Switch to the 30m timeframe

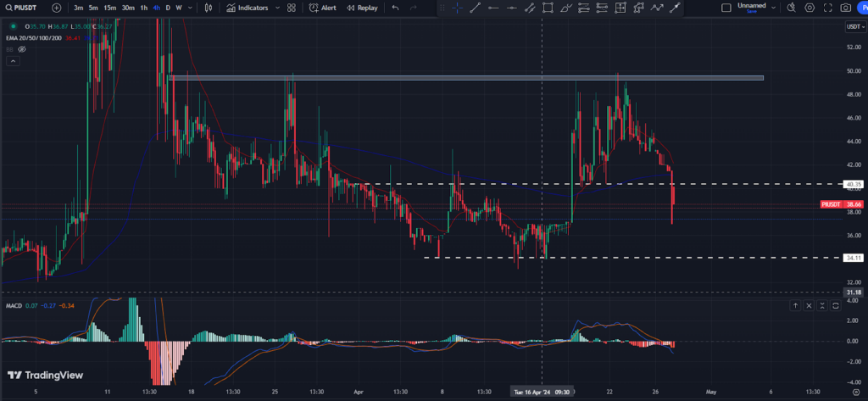pos(128,8)
